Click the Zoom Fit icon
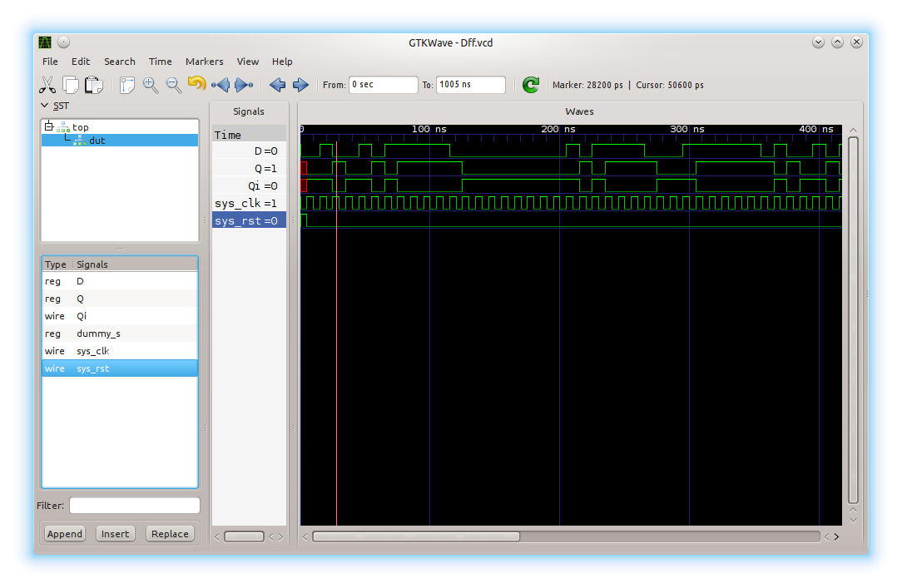Viewport: 902px width, 588px height. (x=127, y=85)
